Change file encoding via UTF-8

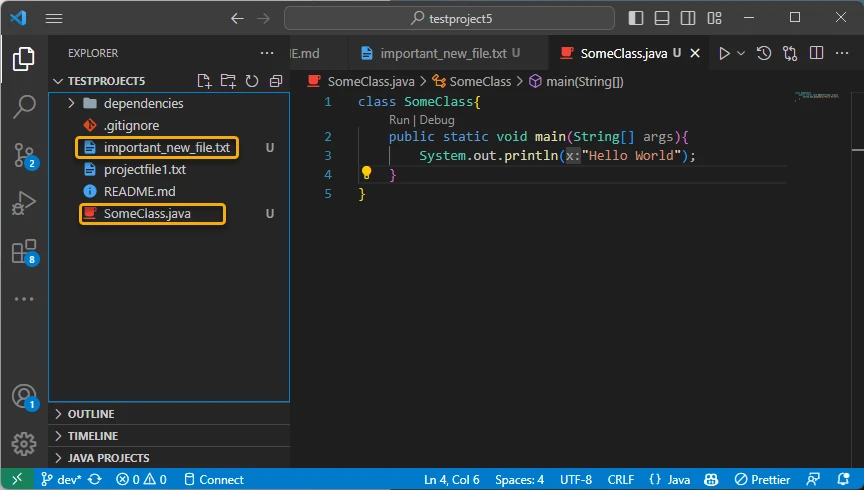click(x=576, y=480)
